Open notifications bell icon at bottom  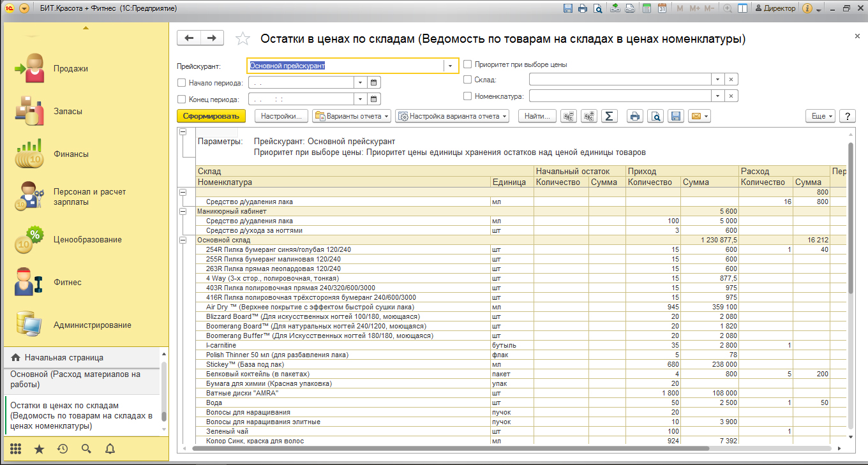pyautogui.click(x=110, y=448)
